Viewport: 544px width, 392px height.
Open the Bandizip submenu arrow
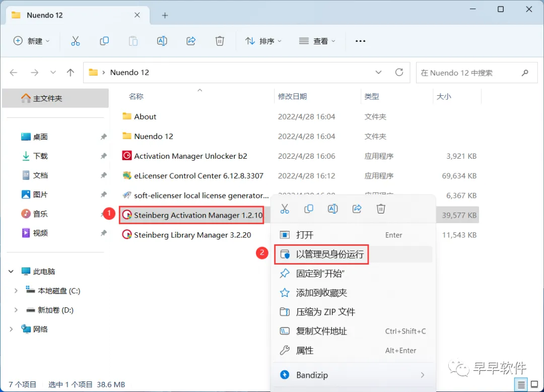(422, 375)
